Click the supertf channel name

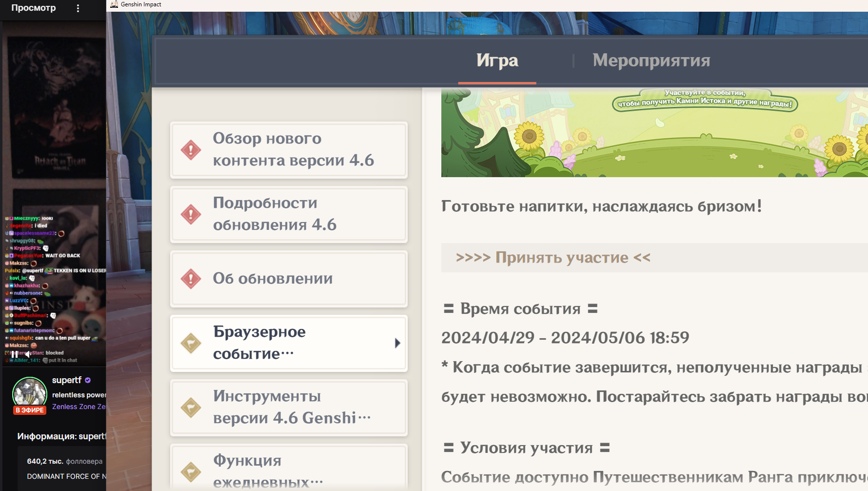(x=67, y=380)
